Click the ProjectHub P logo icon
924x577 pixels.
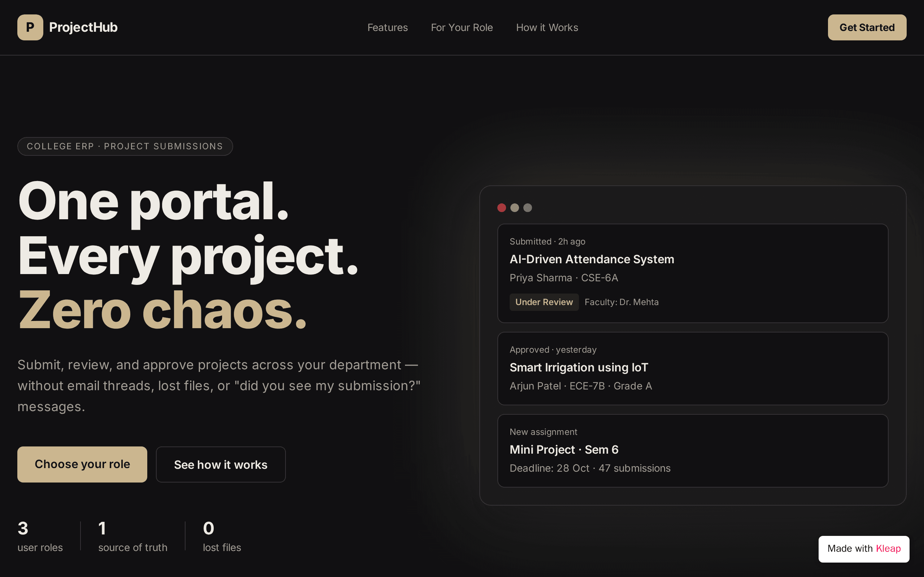[30, 27]
